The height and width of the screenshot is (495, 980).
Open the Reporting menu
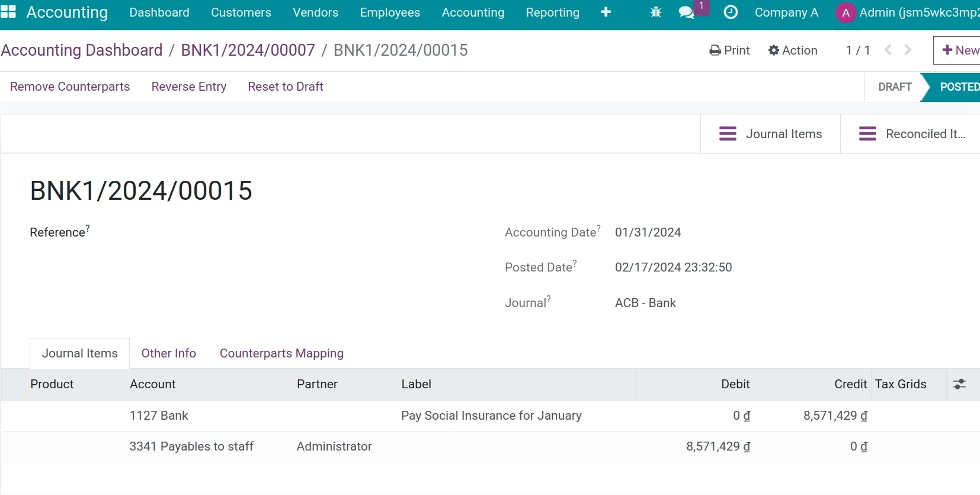pyautogui.click(x=553, y=12)
